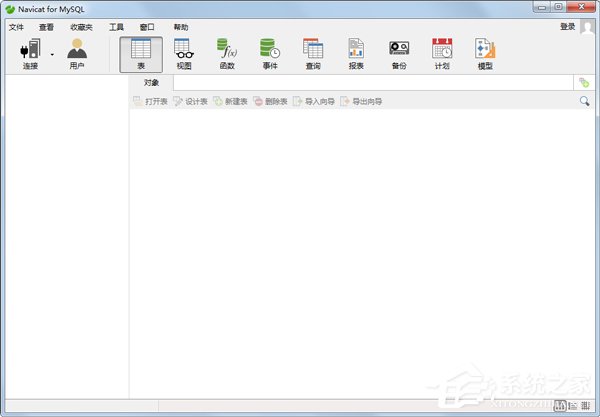Click the user avatar icon
This screenshot has height=417, width=600.
pyautogui.click(x=587, y=27)
